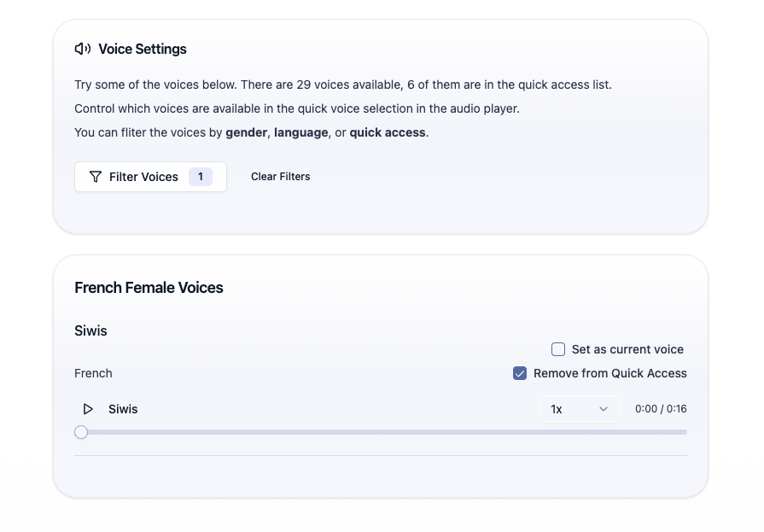
Task: Open the Filter Voices menu
Action: click(150, 177)
